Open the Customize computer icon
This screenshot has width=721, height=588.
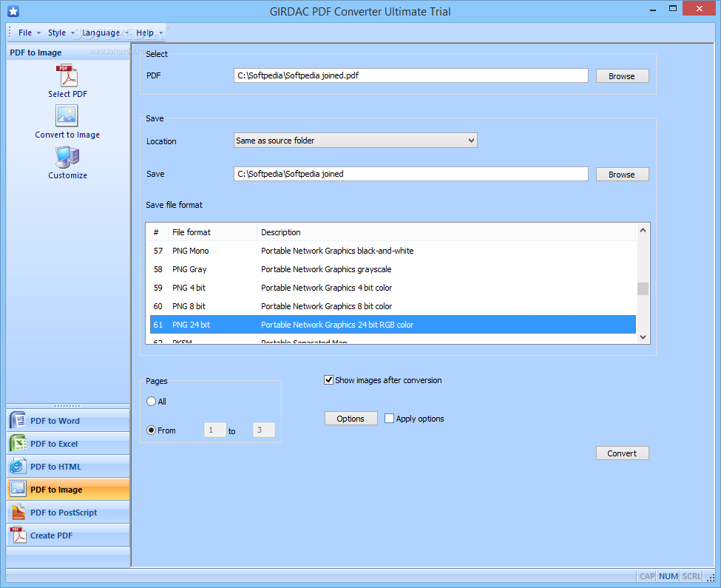(x=67, y=158)
